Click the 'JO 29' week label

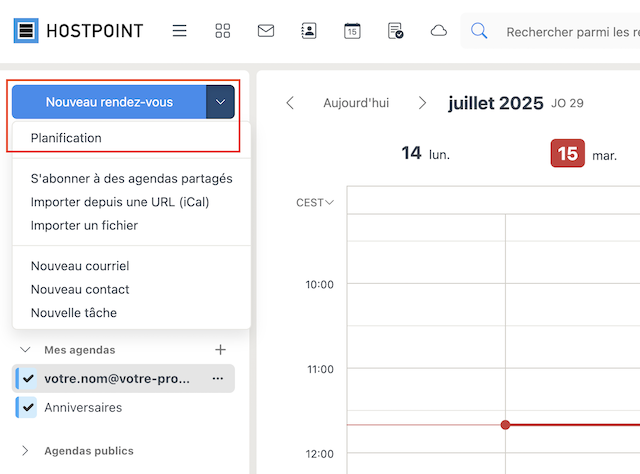point(567,103)
